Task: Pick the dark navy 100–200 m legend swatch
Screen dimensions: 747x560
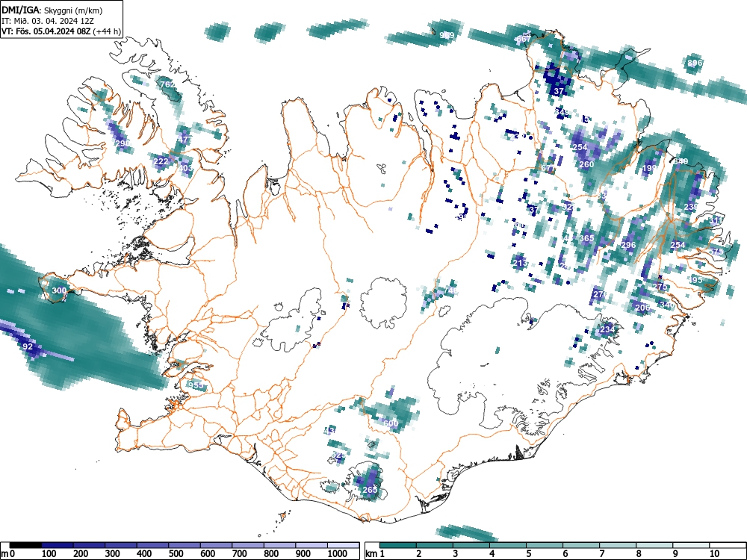Action: point(58,545)
